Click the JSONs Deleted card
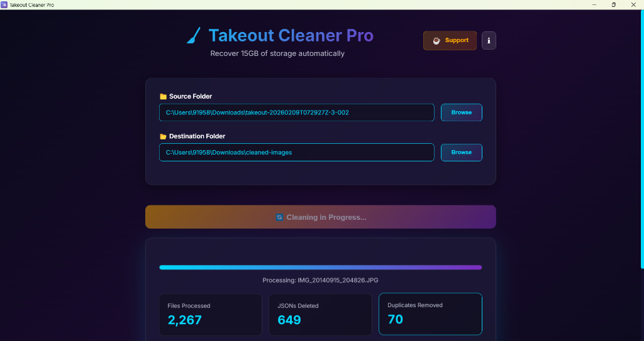This screenshot has width=644, height=341. [320, 315]
